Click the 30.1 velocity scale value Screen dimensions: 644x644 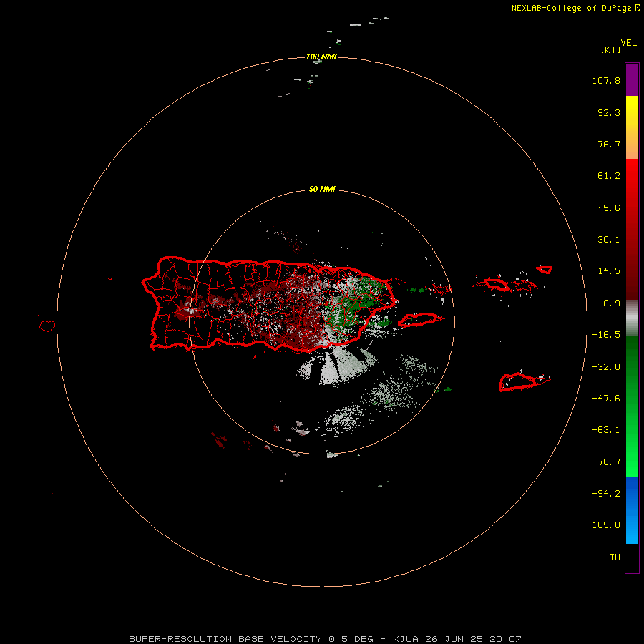[609, 240]
